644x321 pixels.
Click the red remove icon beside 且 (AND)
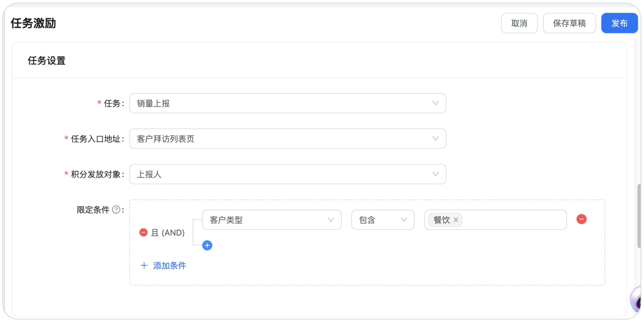point(143,232)
